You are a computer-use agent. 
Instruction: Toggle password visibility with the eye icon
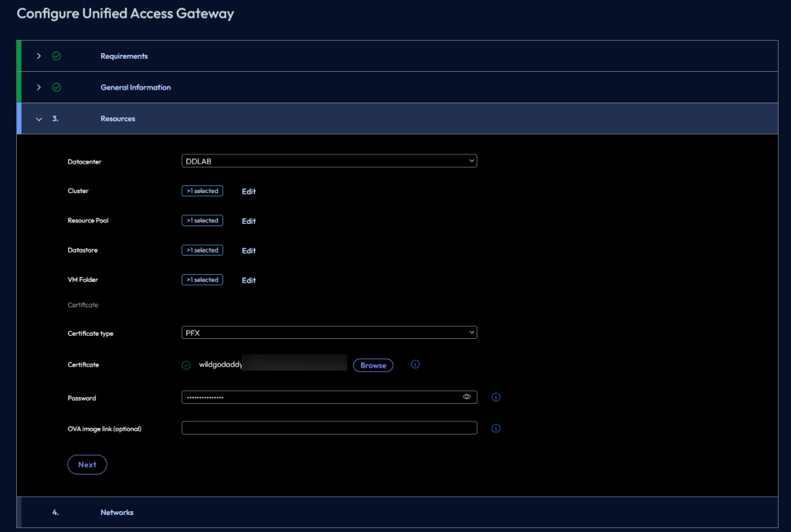coord(467,397)
